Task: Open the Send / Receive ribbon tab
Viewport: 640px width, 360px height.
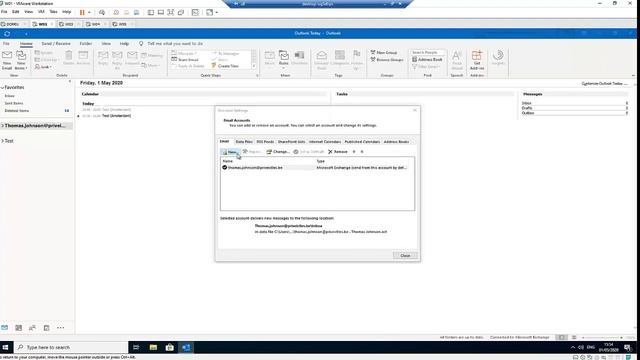Action: coord(56,44)
